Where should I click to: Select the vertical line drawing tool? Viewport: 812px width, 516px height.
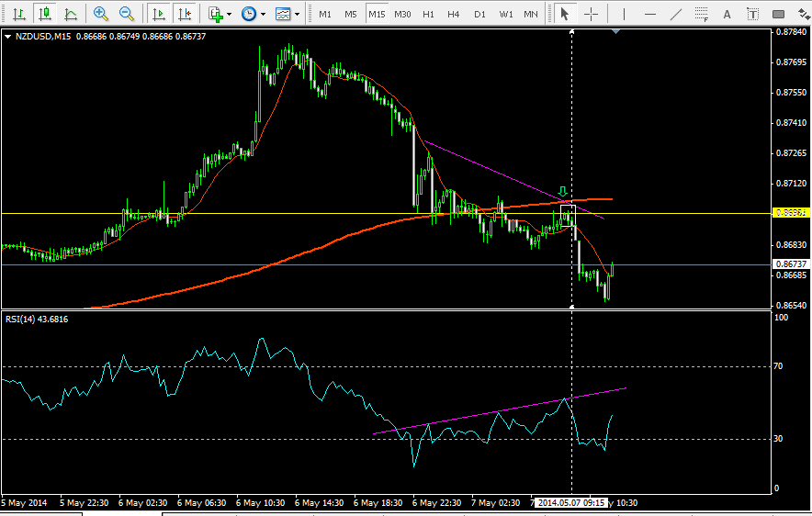click(x=624, y=14)
